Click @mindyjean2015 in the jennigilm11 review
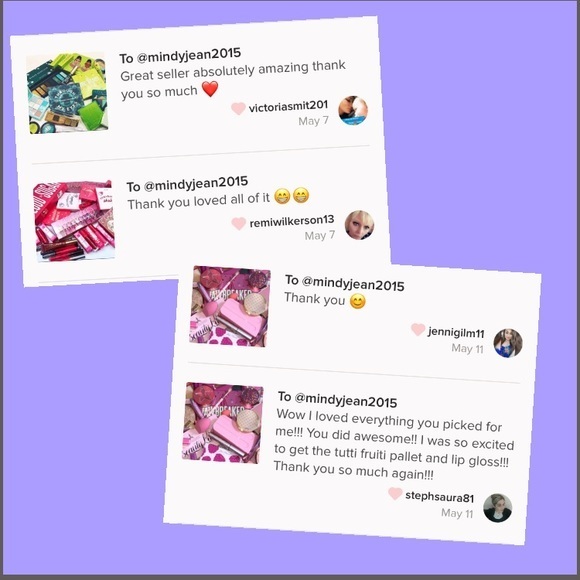Image resolution: width=580 pixels, height=580 pixels. click(353, 284)
